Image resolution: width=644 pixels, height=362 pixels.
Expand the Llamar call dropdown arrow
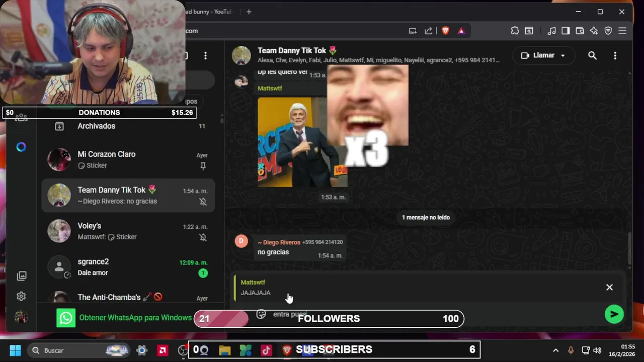click(x=563, y=55)
